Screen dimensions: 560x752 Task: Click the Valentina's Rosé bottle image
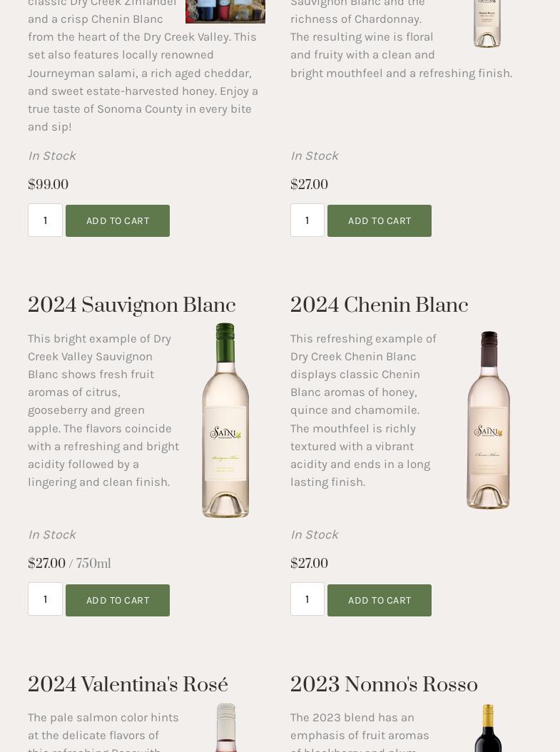point(225,728)
